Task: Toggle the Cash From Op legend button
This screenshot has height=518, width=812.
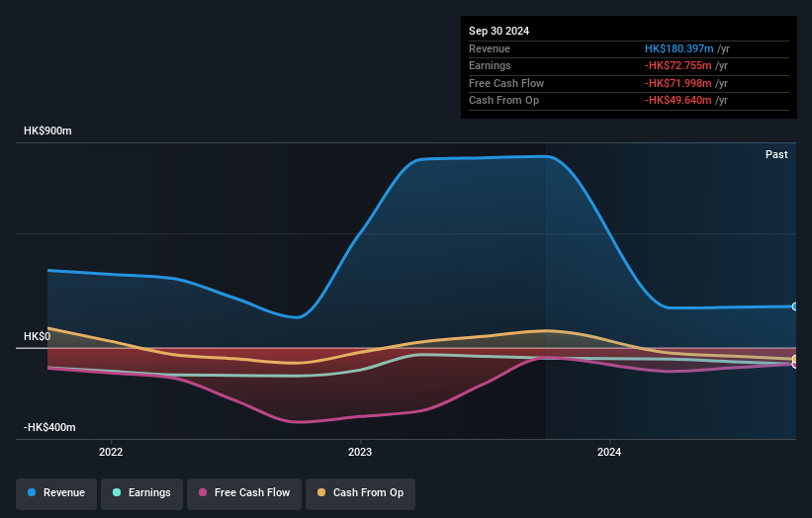Action: click(360, 493)
